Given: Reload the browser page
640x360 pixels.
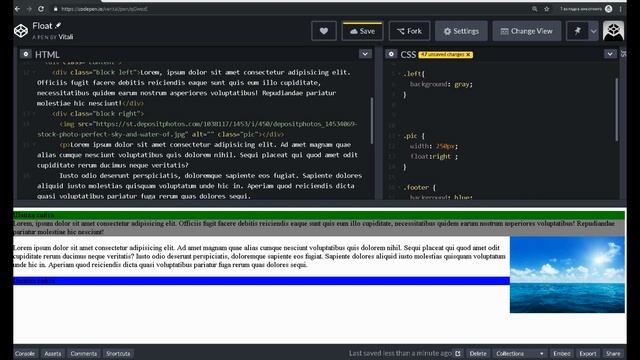Looking at the screenshot, I should point(41,9).
